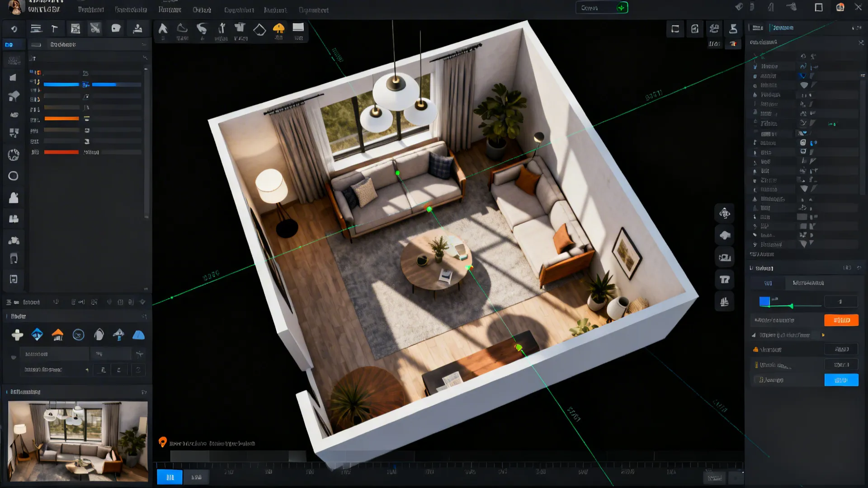Image resolution: width=868 pixels, height=488 pixels.
Task: Open the third item in top menu bar
Action: pyautogui.click(x=170, y=9)
